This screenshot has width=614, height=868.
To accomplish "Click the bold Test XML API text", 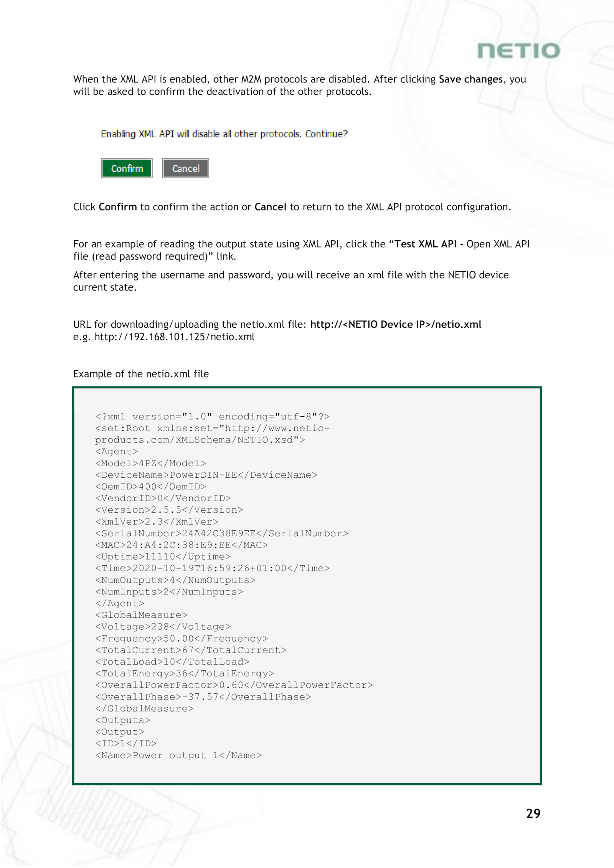I will (x=426, y=244).
